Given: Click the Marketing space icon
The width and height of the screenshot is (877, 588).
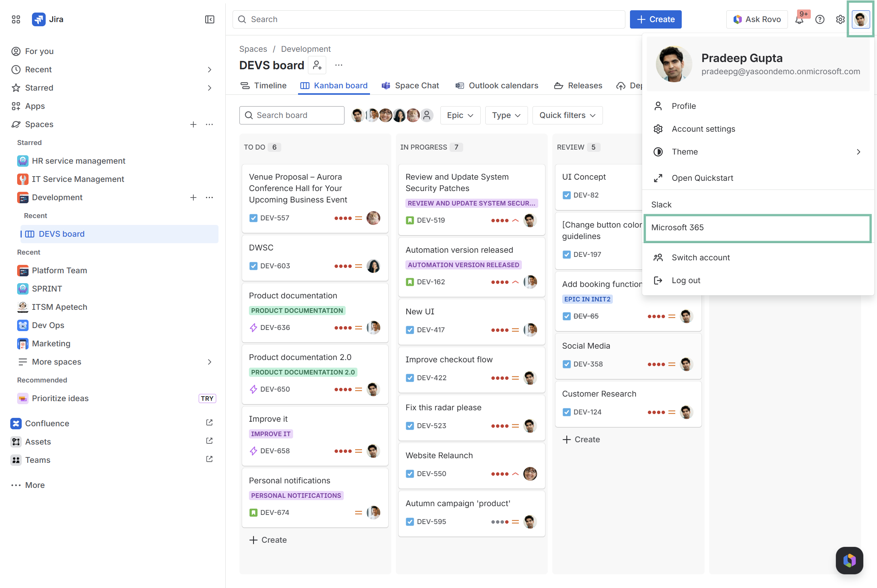Looking at the screenshot, I should [23, 344].
